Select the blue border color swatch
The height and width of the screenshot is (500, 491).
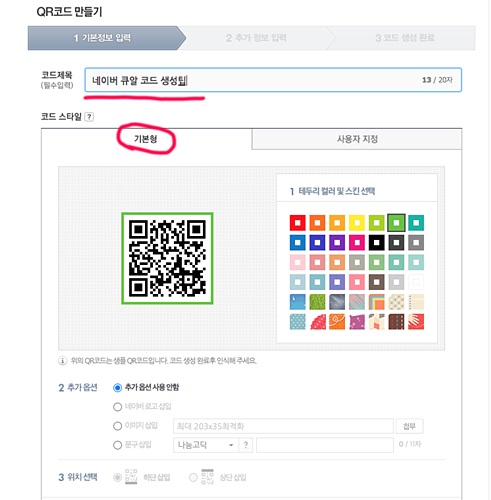tap(297, 243)
